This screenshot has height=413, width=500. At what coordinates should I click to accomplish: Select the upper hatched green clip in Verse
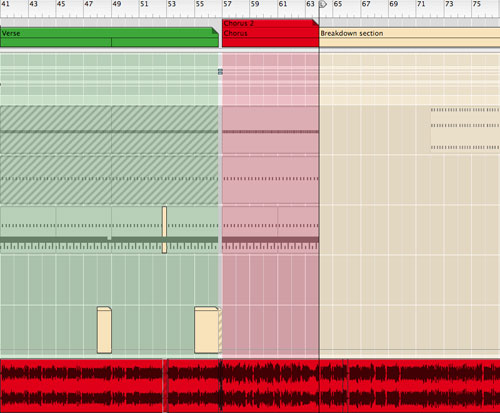109,130
